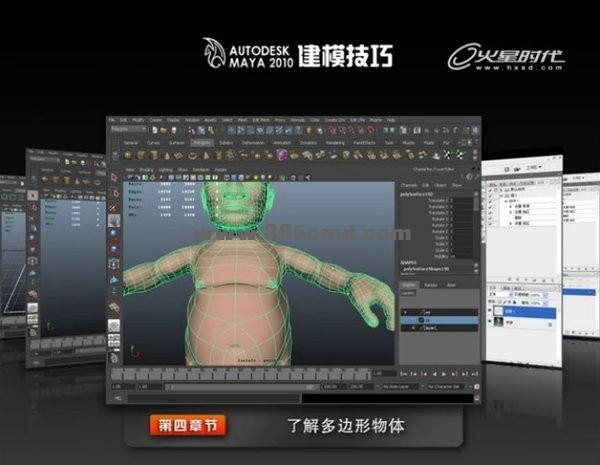Select the highlighted layer in Photoshop window
The width and height of the screenshot is (600, 465).
523,311
